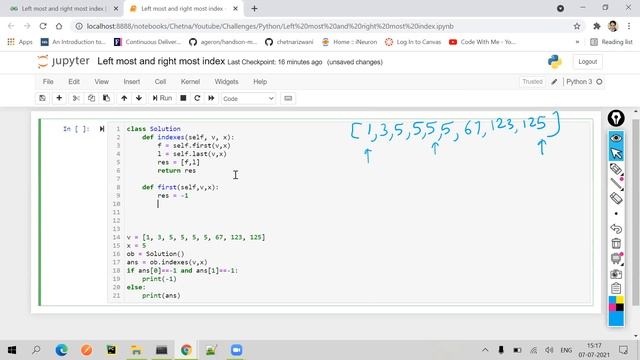Image resolution: width=640 pixels, height=360 pixels.
Task: Open the command palette keyboard icon
Action: (288, 98)
